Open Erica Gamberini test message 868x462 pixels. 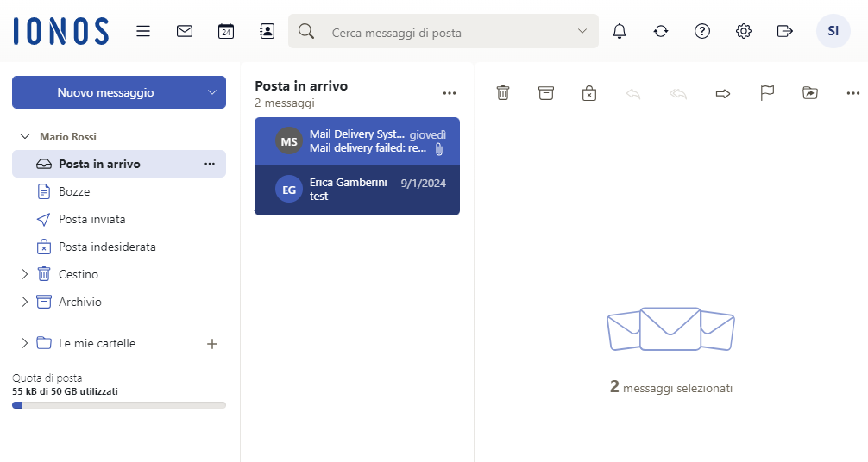pos(357,190)
